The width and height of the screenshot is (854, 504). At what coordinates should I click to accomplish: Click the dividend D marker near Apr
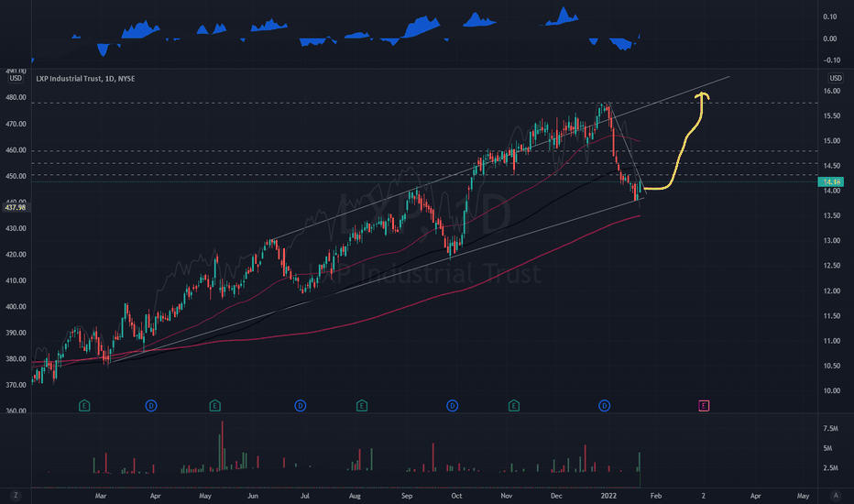[151, 405]
